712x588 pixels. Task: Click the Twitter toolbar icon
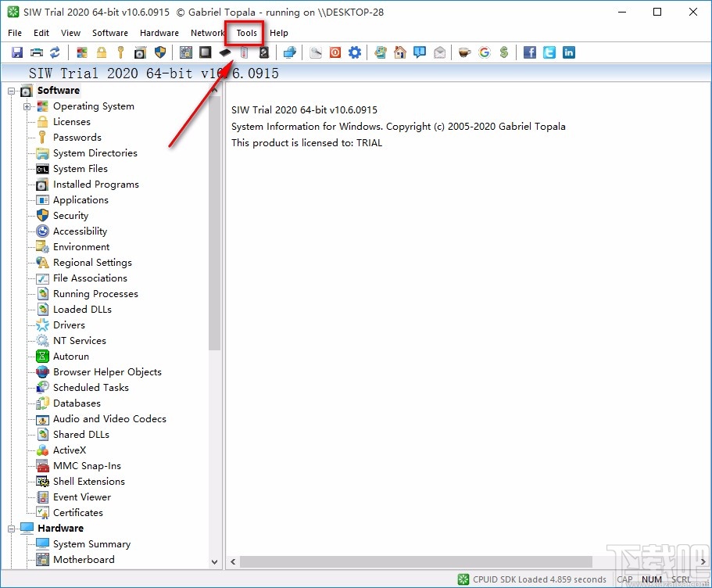coord(549,52)
